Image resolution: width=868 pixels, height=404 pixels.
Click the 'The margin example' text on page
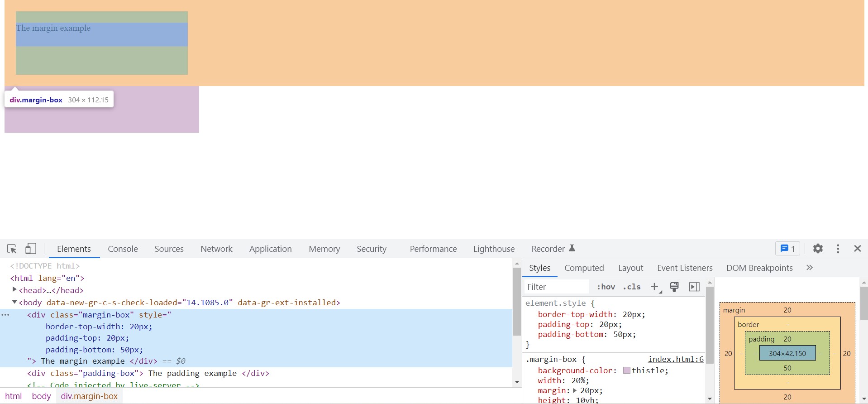pos(53,28)
